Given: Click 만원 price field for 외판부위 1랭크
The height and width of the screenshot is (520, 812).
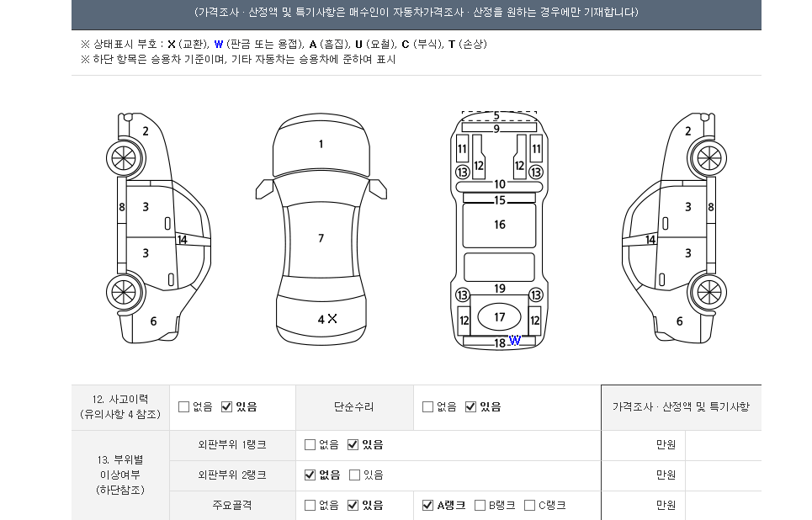Looking at the screenshot, I should tap(723, 445).
